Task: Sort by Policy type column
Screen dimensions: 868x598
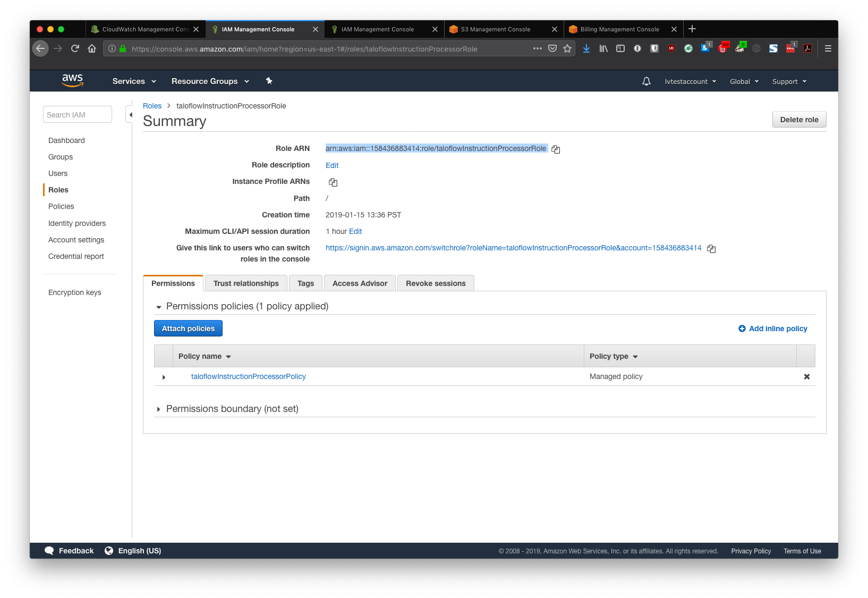Action: [614, 356]
